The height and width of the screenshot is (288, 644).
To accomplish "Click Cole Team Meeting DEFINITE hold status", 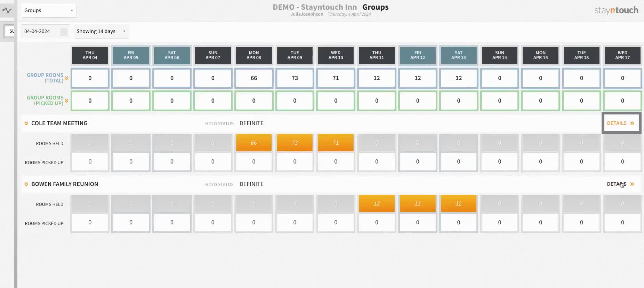I will point(251,123).
